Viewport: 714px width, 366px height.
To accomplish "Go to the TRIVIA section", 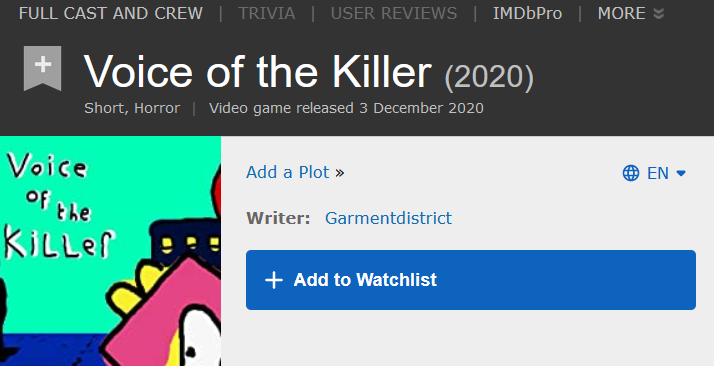I will [267, 14].
